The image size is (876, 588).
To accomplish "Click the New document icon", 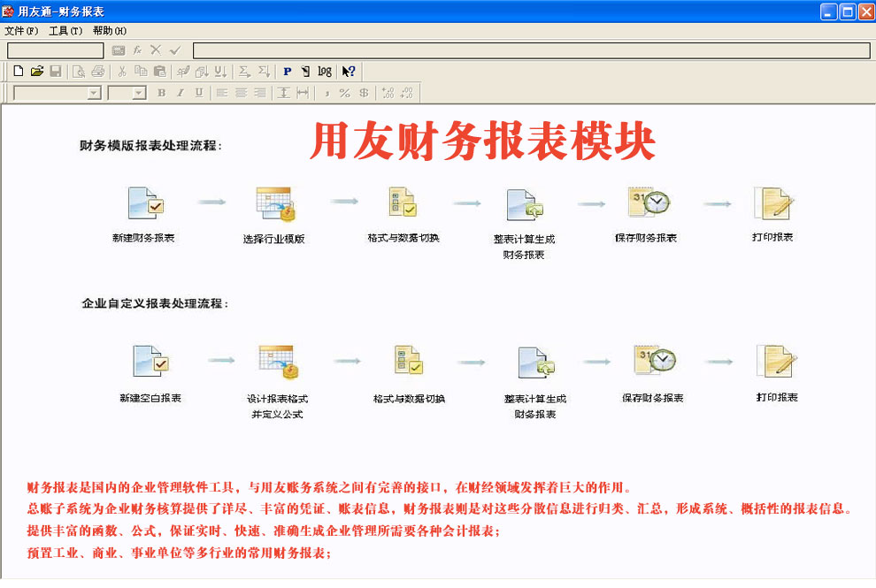I will pyautogui.click(x=19, y=72).
